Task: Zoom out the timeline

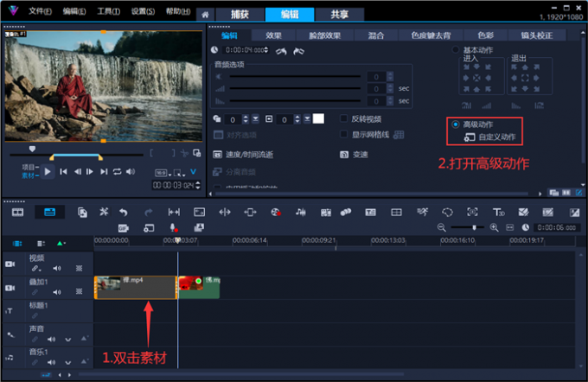Action: click(x=441, y=227)
